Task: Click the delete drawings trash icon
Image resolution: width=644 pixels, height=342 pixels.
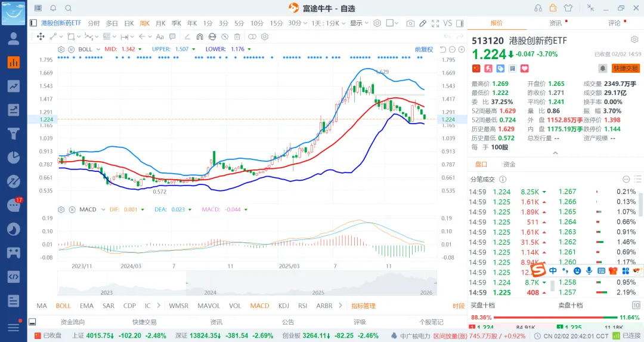Action: 236,36
